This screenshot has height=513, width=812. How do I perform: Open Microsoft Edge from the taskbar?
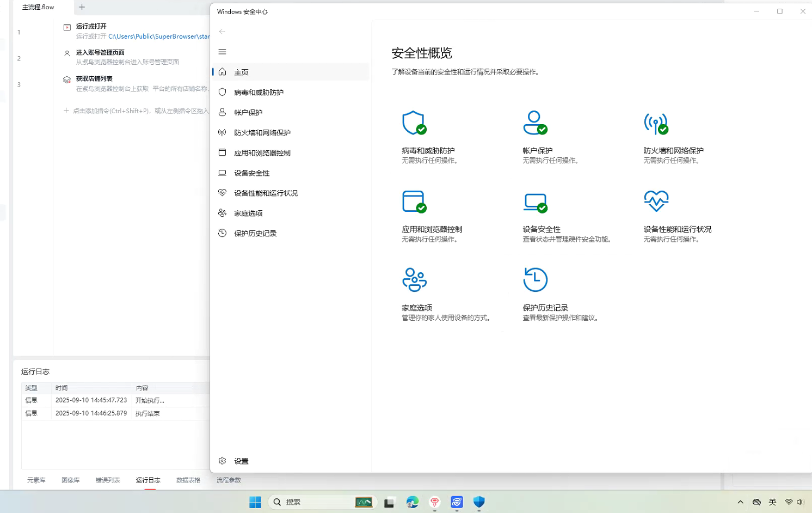pos(413,502)
